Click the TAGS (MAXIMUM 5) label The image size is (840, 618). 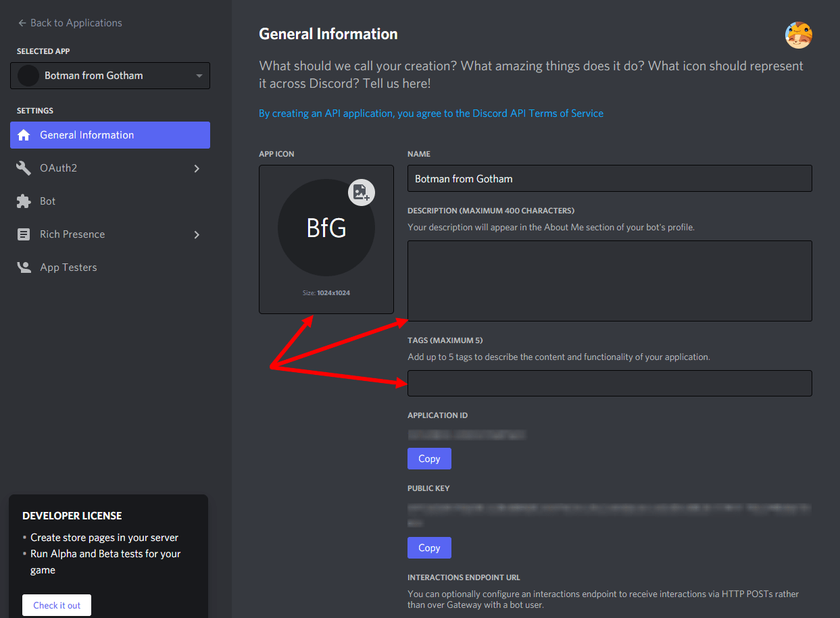point(445,340)
